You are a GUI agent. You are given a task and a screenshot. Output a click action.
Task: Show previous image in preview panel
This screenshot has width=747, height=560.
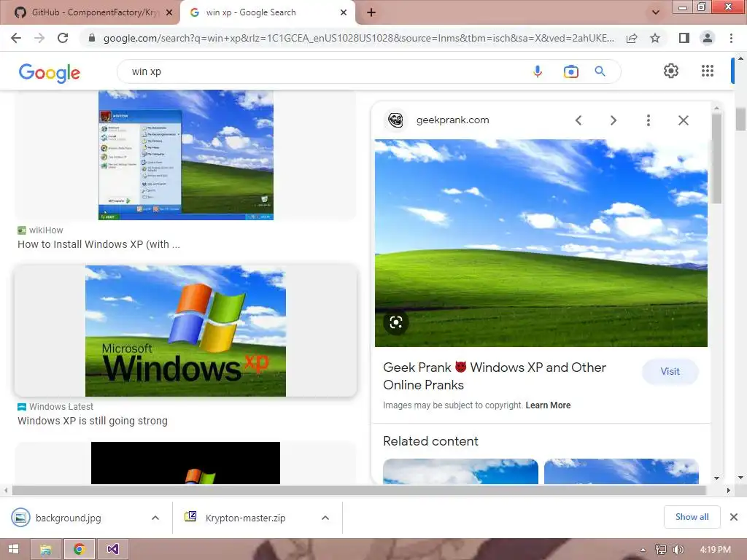pos(578,120)
